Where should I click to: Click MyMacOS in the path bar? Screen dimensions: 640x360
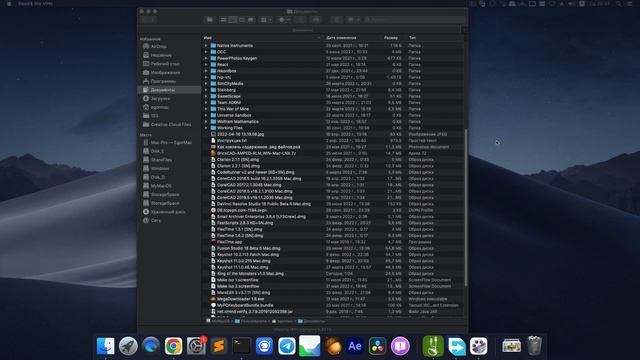218,321
